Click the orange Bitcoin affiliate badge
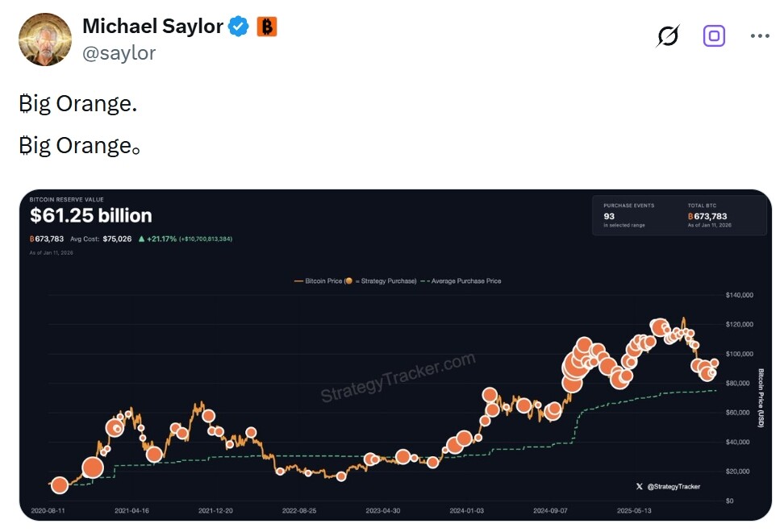This screenshot has width=784, height=532. pos(267,27)
